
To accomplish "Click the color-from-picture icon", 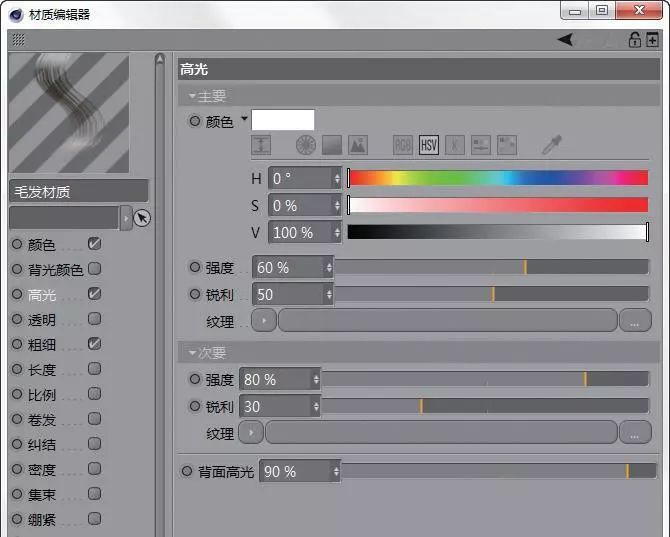I will point(357,145).
